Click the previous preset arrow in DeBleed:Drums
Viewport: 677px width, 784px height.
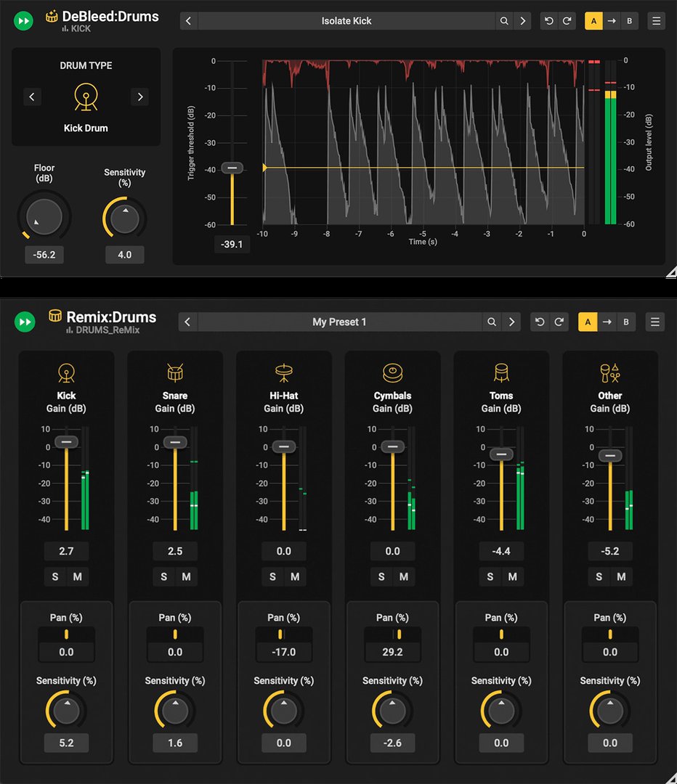pyautogui.click(x=188, y=20)
